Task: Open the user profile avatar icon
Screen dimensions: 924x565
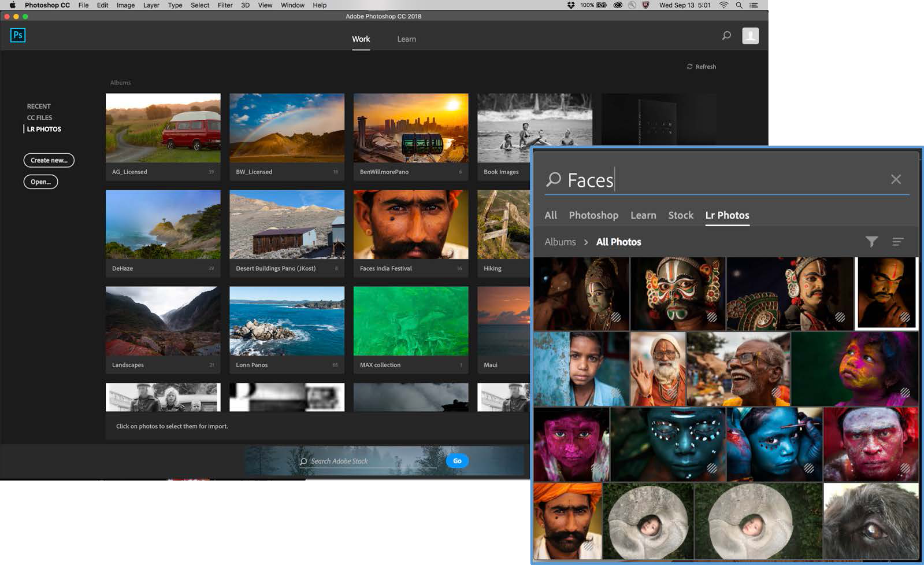Action: (x=750, y=36)
